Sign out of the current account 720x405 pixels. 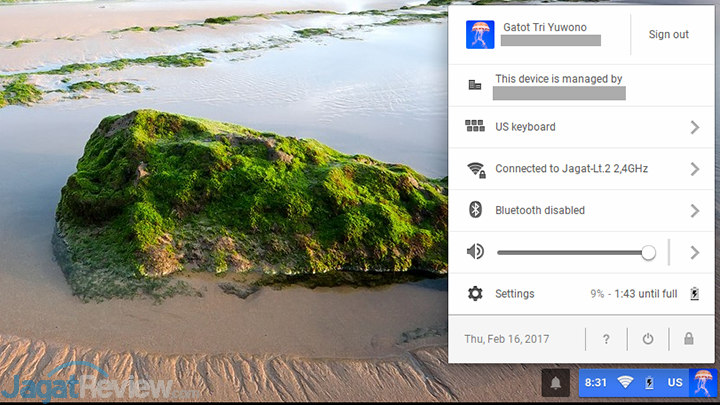click(668, 35)
